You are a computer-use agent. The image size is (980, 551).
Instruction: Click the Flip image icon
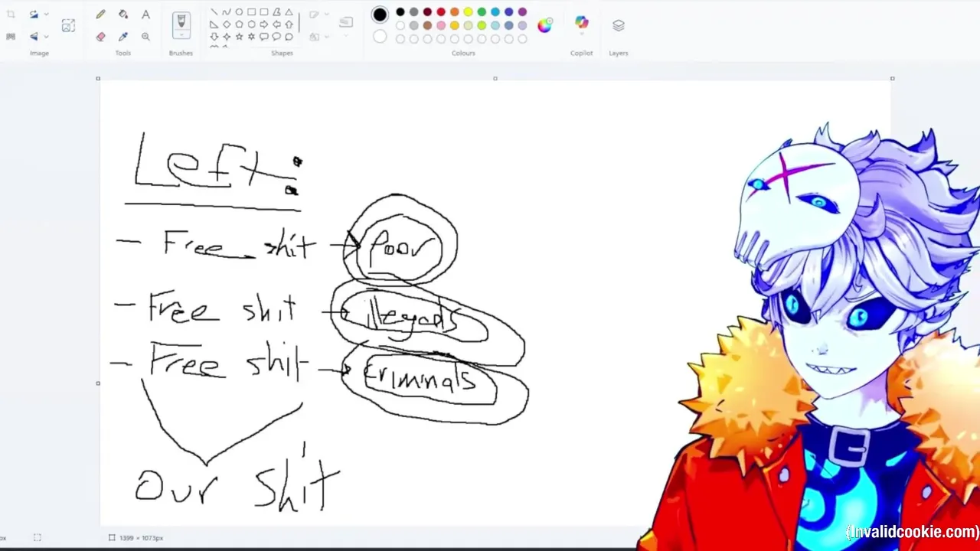coord(34,36)
